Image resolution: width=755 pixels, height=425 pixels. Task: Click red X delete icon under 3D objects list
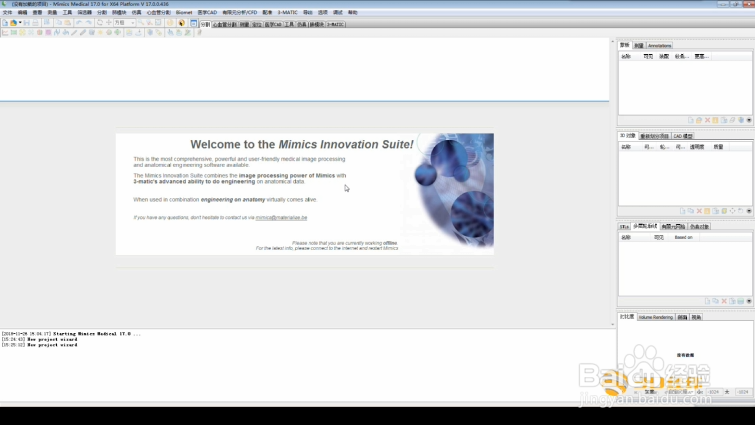(x=699, y=211)
